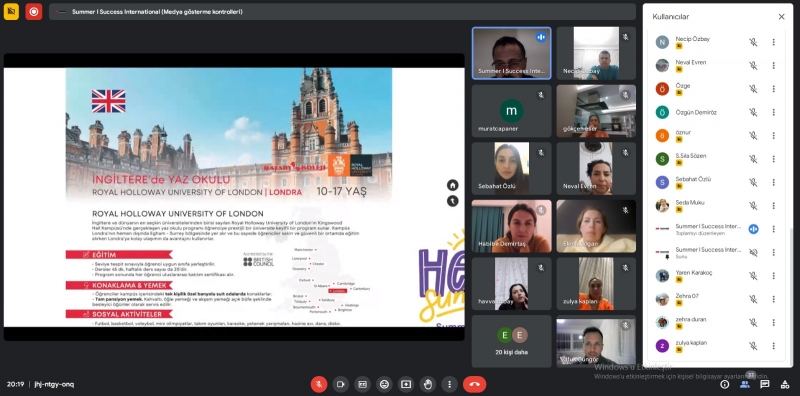Viewport: 800px width, 396px height.
Task: Open the emoji reactions button
Action: (384, 384)
